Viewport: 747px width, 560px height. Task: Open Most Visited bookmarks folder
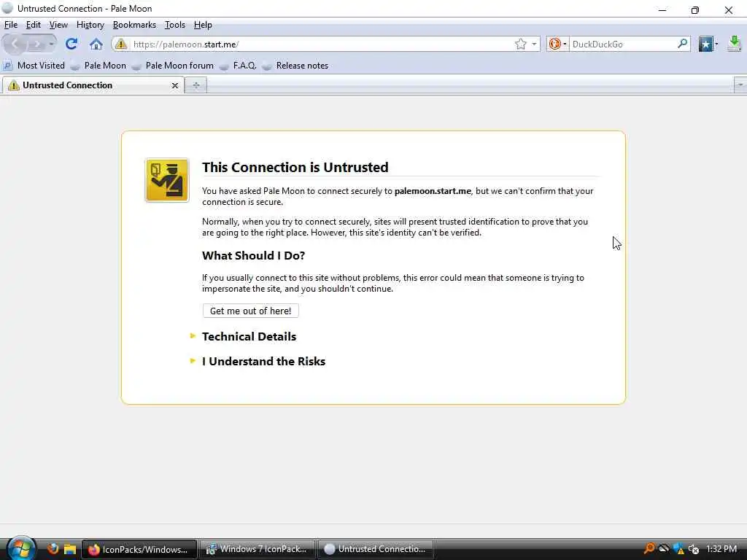[34, 66]
